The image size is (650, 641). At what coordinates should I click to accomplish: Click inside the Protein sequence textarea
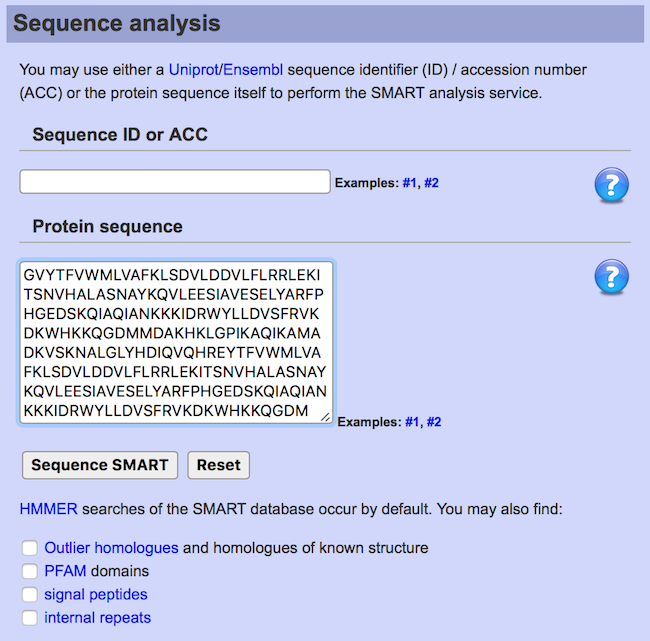[175, 342]
